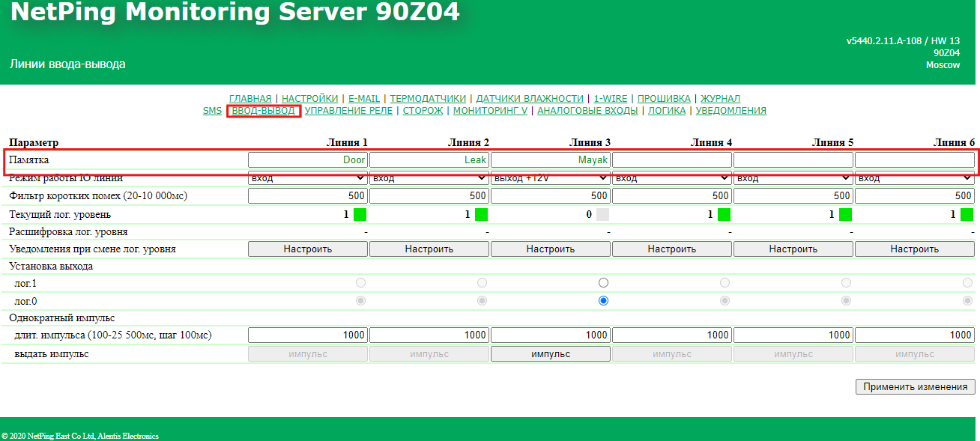Click the Памятка field containing 'Door'
The height and width of the screenshot is (441, 980).
pos(307,159)
